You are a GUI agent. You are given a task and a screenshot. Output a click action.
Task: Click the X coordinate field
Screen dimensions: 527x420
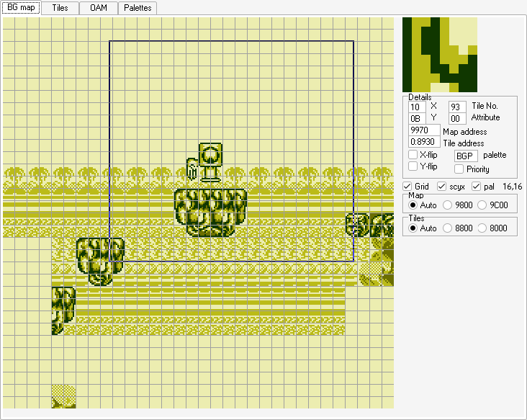pos(417,107)
